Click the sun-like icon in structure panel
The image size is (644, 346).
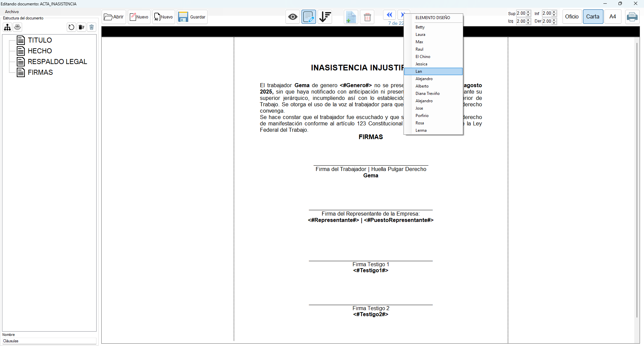[17, 27]
